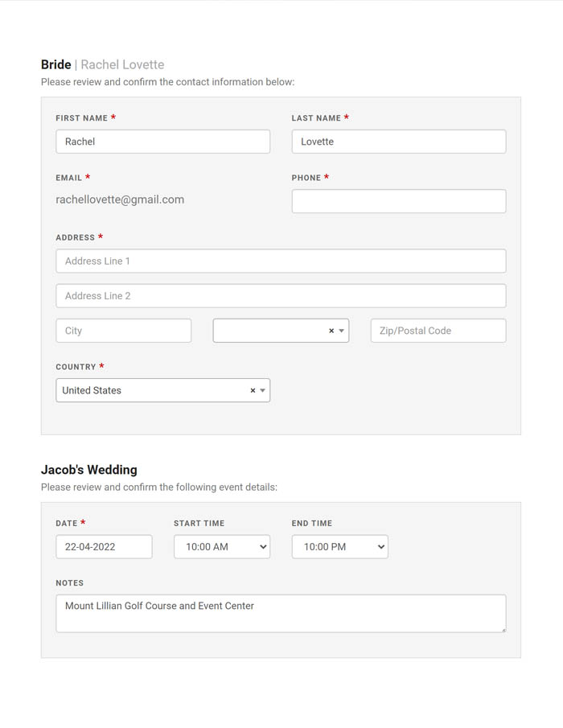Open the End Time dropdown

coord(339,547)
